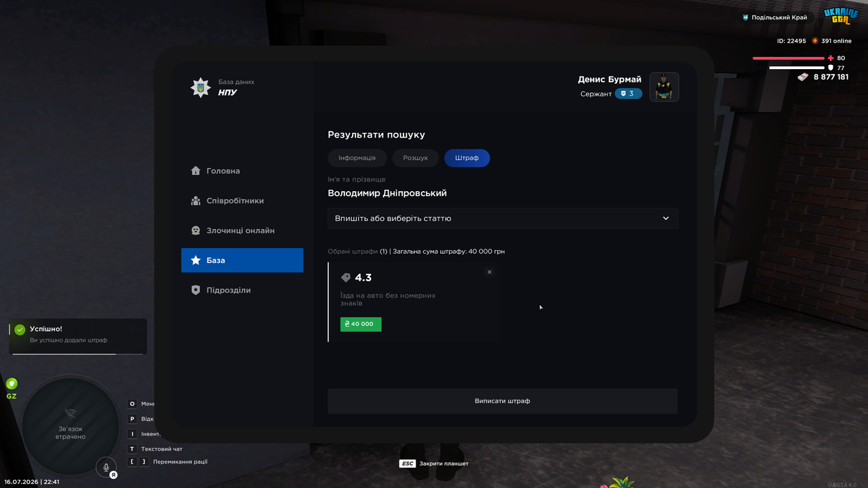This screenshot has width=868, height=488.
Task: Remove fine 4.3 with the X icon
Action: tap(490, 272)
